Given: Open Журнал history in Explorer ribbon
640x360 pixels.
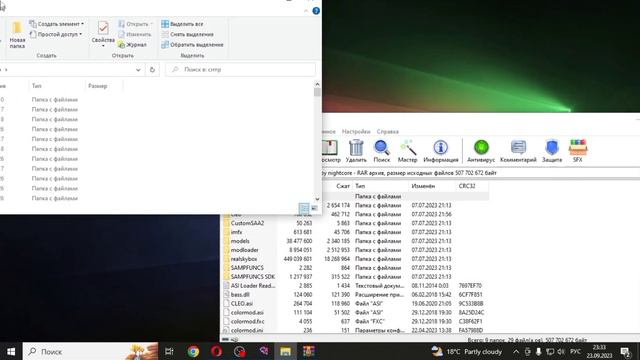Looking at the screenshot, I should pyautogui.click(x=132, y=44).
